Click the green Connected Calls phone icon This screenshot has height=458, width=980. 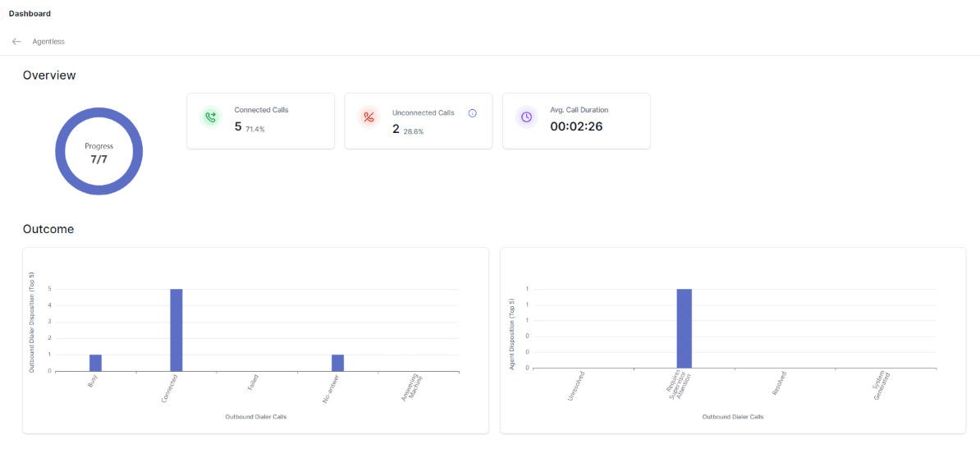[x=211, y=117]
